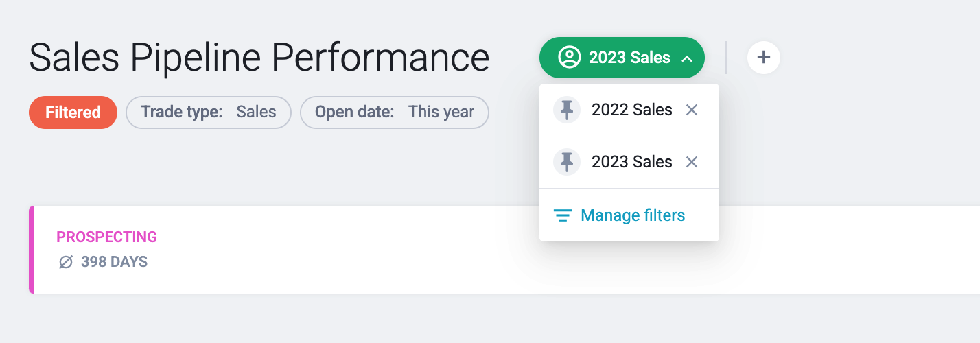Click the pin icon beside 2022 Sales

[x=567, y=110]
